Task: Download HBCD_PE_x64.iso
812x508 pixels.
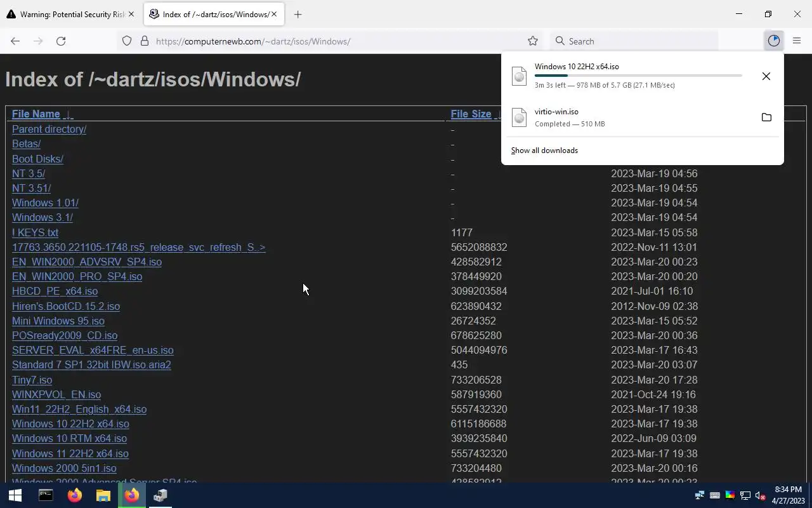Action: [55, 291]
